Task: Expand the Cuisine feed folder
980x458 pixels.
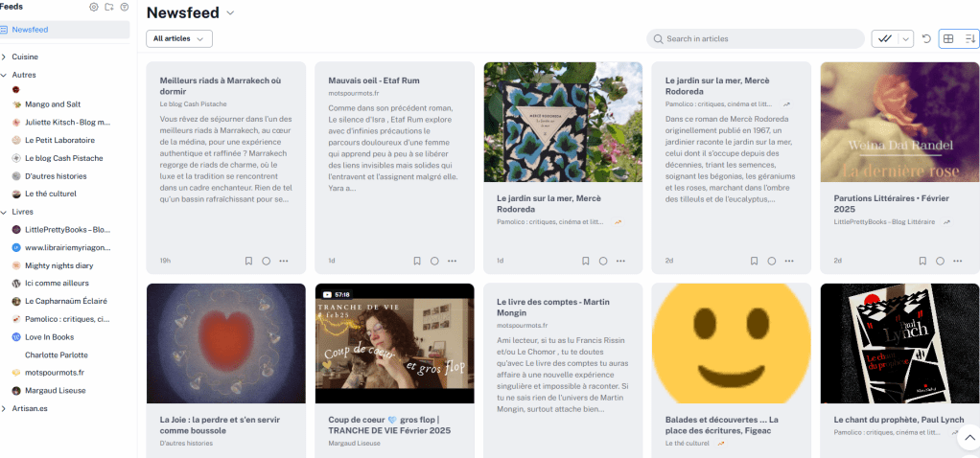Action: [x=5, y=57]
